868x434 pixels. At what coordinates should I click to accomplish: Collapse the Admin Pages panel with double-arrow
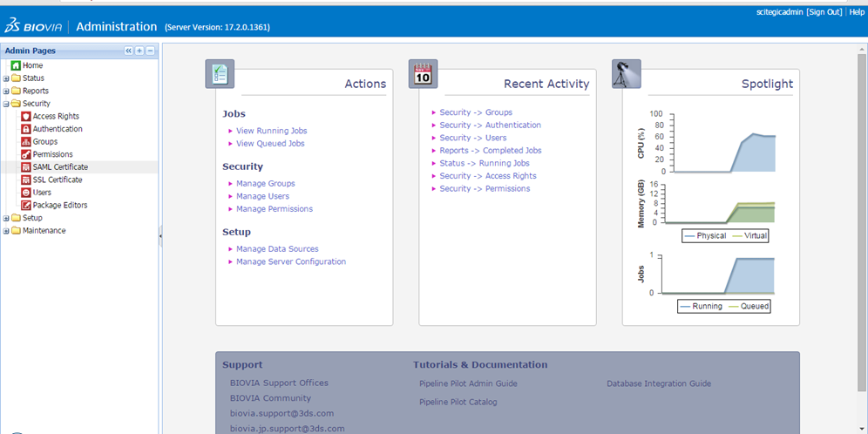pyautogui.click(x=128, y=51)
